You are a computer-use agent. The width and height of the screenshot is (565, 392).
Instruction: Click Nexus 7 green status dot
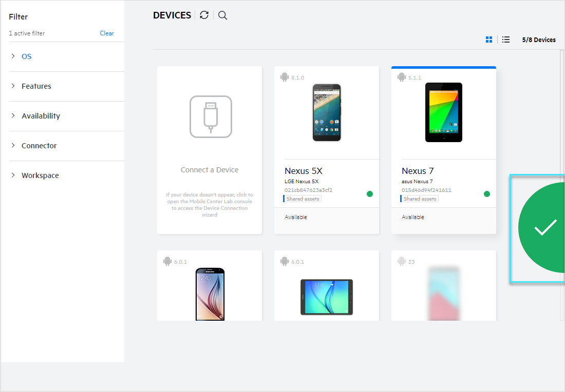click(487, 194)
